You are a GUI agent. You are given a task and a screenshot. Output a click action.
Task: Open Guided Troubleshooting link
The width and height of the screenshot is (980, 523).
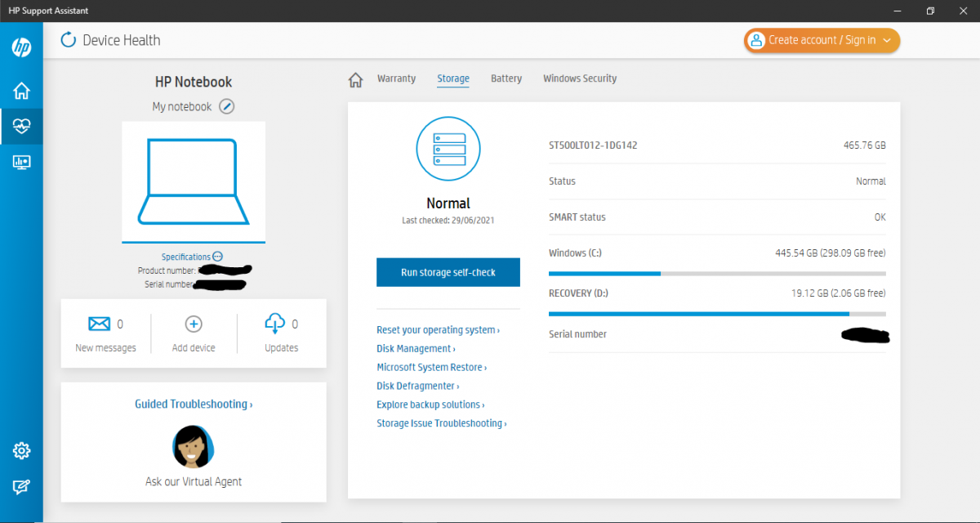point(194,404)
